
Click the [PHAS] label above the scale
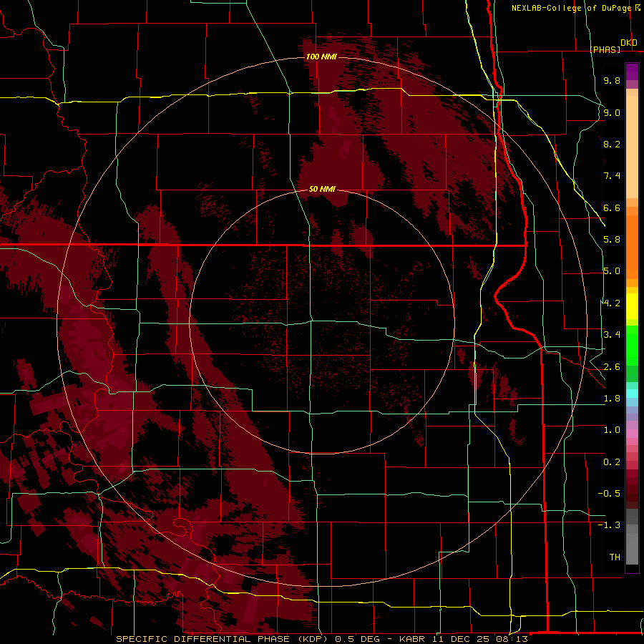pyautogui.click(x=605, y=49)
